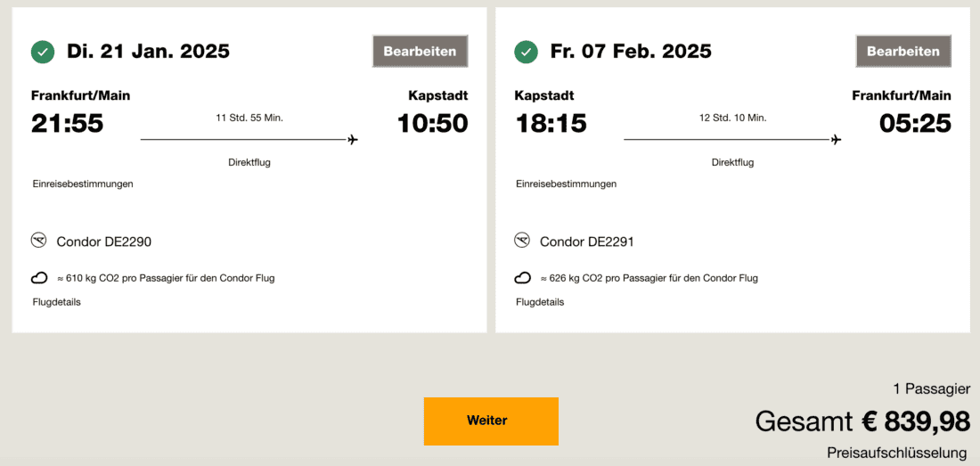Click the airplane icon on outbound flight line
This screenshot has width=980, height=466.
point(353,140)
